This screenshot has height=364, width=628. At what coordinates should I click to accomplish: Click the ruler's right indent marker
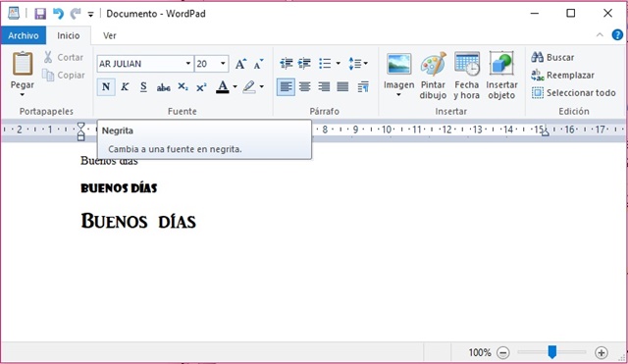(546, 132)
